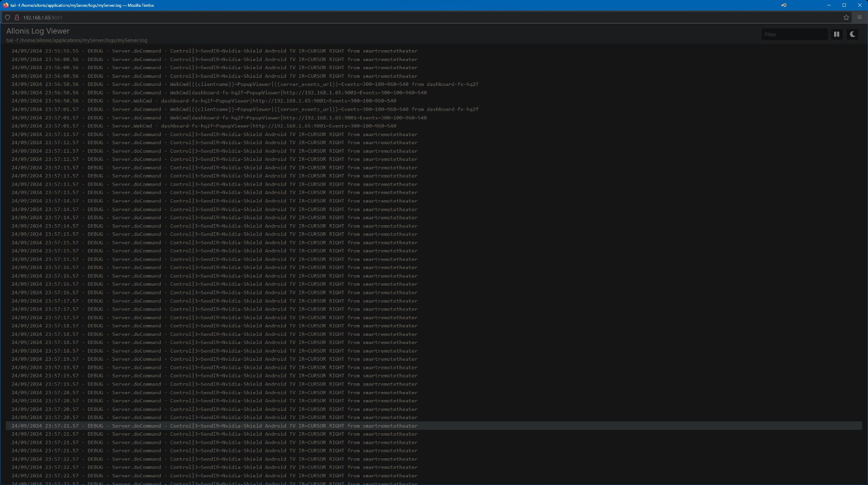Select the 23:56:50.56 Server.WebCmd log entry
This screenshot has height=485, width=868.
point(434,101)
